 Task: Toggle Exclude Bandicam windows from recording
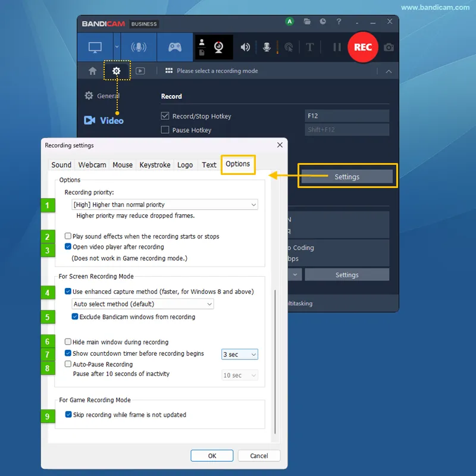[75, 317]
